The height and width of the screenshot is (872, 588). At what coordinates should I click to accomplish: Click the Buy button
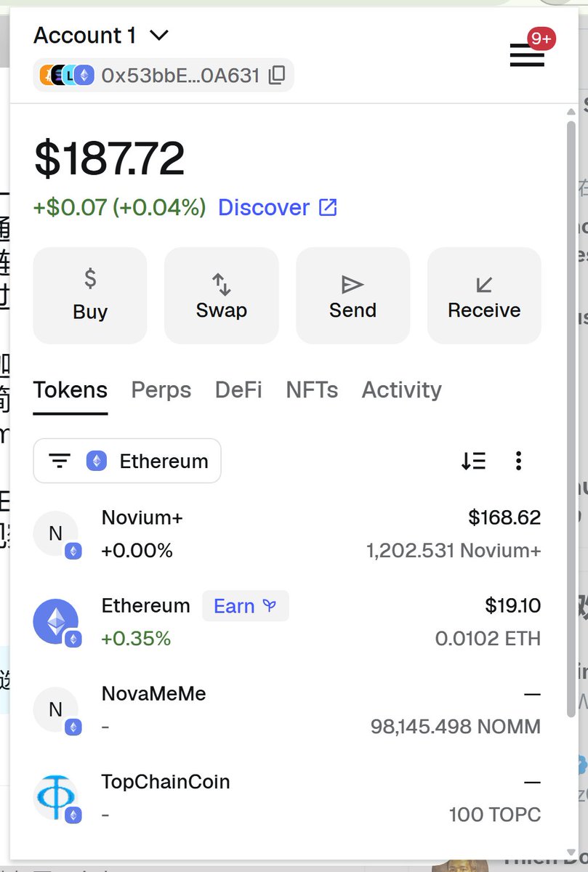(x=90, y=296)
